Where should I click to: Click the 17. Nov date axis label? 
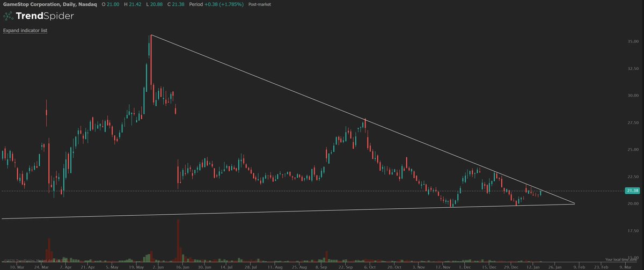click(x=443, y=266)
